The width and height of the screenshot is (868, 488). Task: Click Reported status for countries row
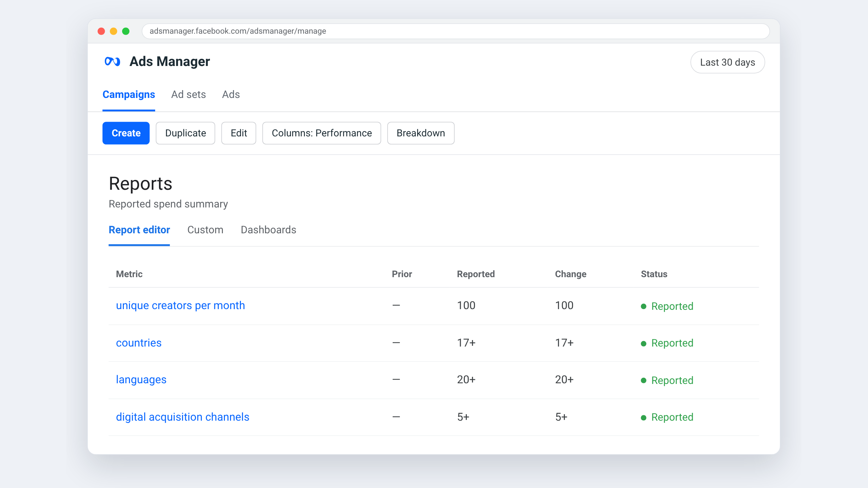point(667,343)
